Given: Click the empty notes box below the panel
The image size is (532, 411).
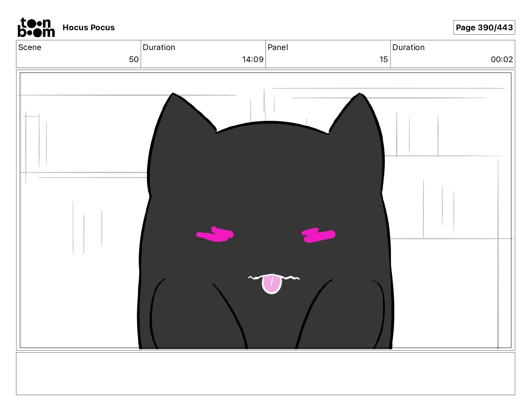Looking at the screenshot, I should [265, 373].
